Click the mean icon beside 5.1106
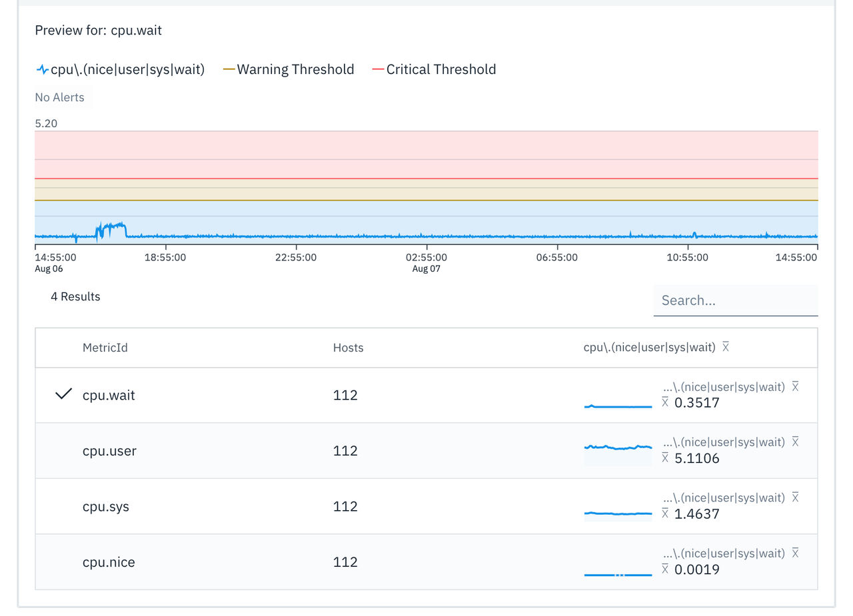This screenshot has height=616, width=853. (x=665, y=458)
